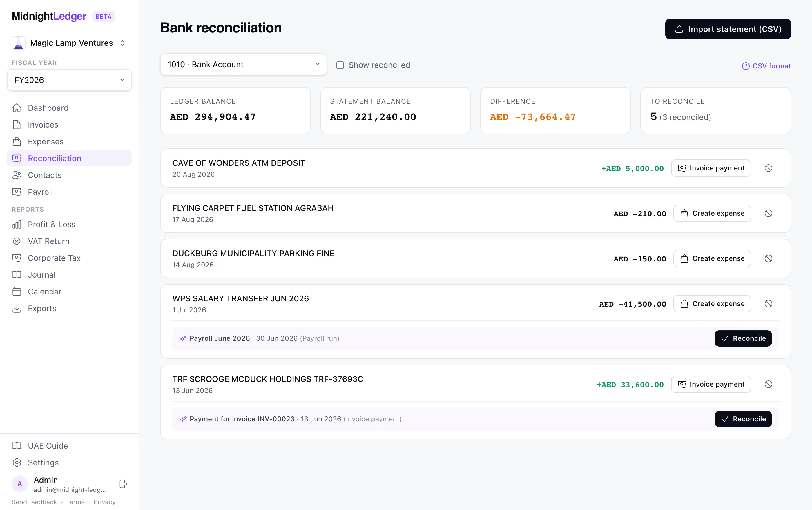
Task: Click Invoice payment for Cave of Wonders deposit
Action: coord(711,168)
